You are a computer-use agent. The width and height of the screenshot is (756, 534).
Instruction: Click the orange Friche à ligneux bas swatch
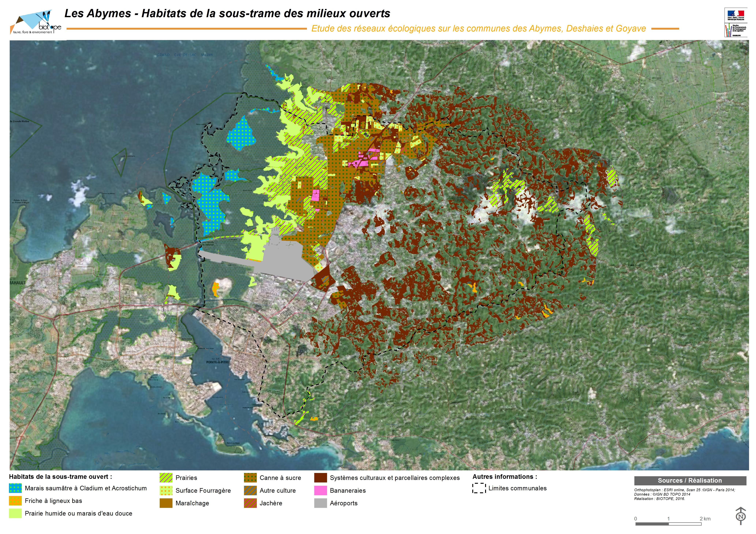click(x=16, y=501)
